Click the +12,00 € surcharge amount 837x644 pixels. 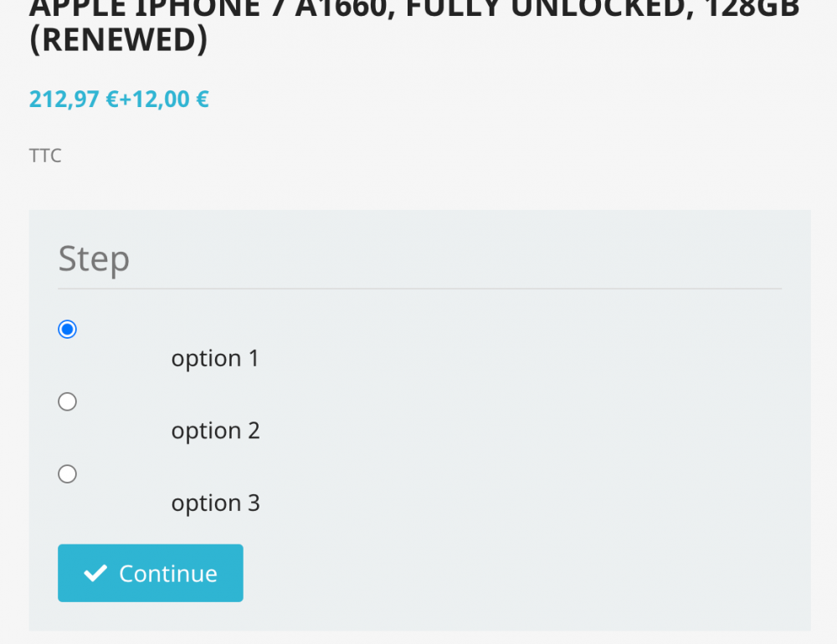click(165, 100)
